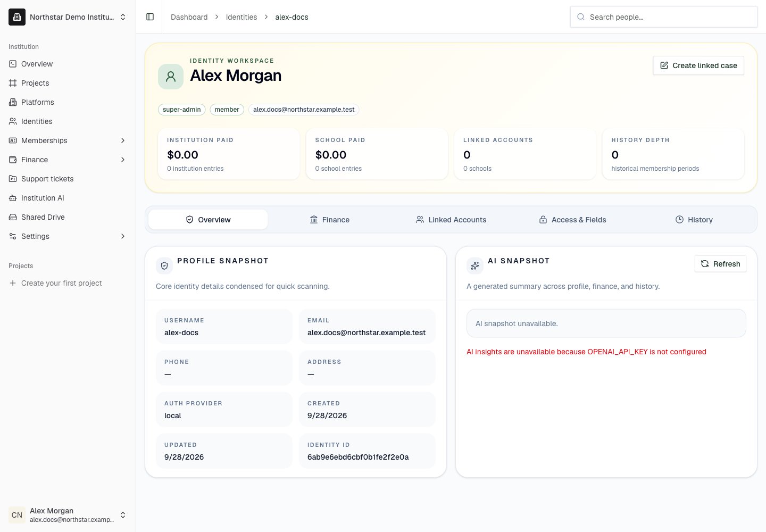
Task: Click the OPENAI_API_KEY not configured error message
Action: coord(586,352)
